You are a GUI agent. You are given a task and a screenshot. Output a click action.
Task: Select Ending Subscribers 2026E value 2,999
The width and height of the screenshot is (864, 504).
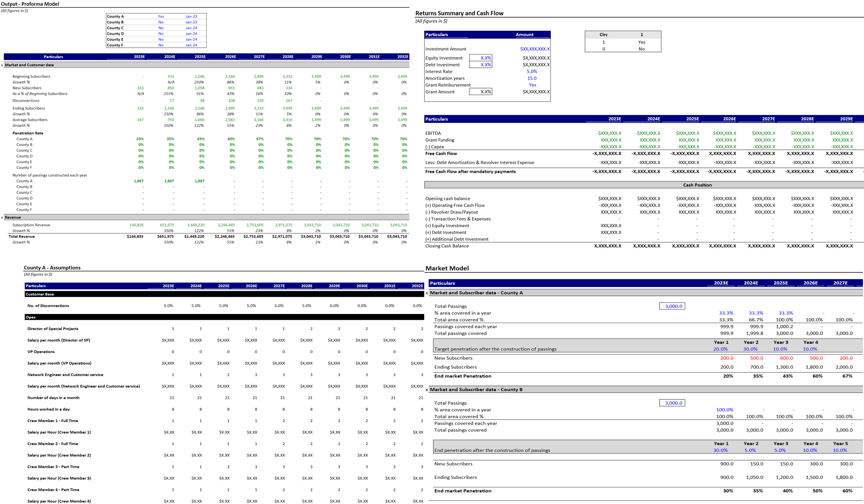tap(230, 109)
